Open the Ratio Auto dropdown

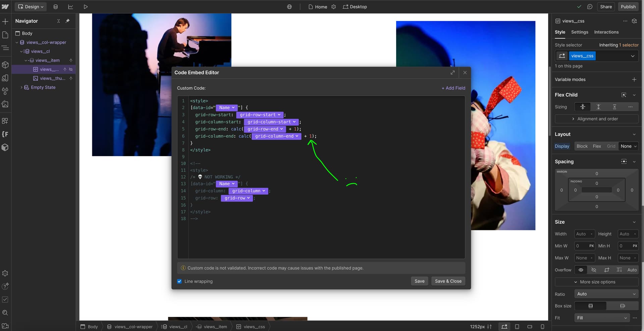coord(606,294)
